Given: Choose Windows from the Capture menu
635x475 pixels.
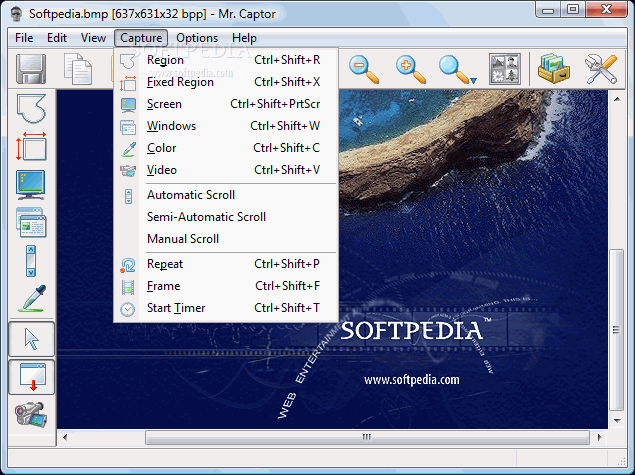Looking at the screenshot, I should (x=226, y=126).
